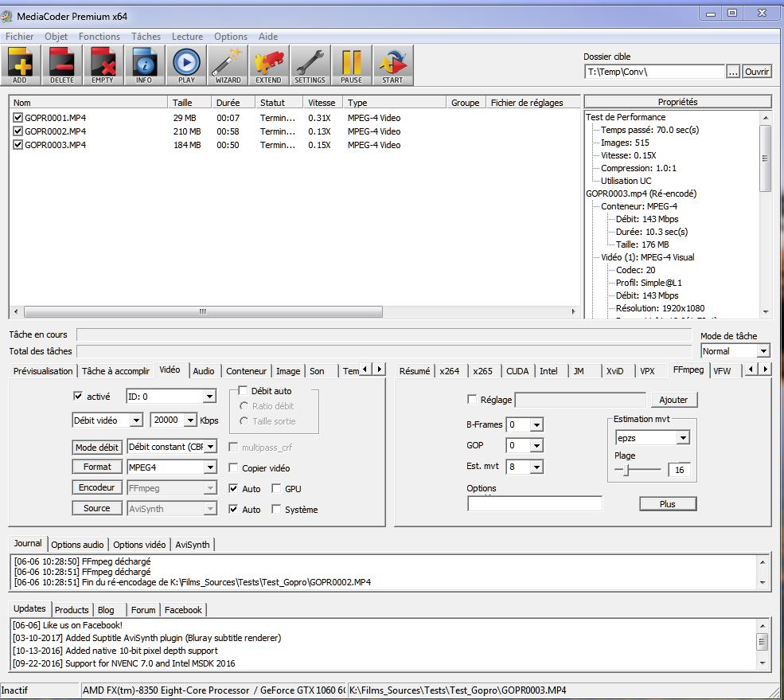Open the 'Débit vidéo' dropdown
Screen dimensions: 784x700
point(136,420)
